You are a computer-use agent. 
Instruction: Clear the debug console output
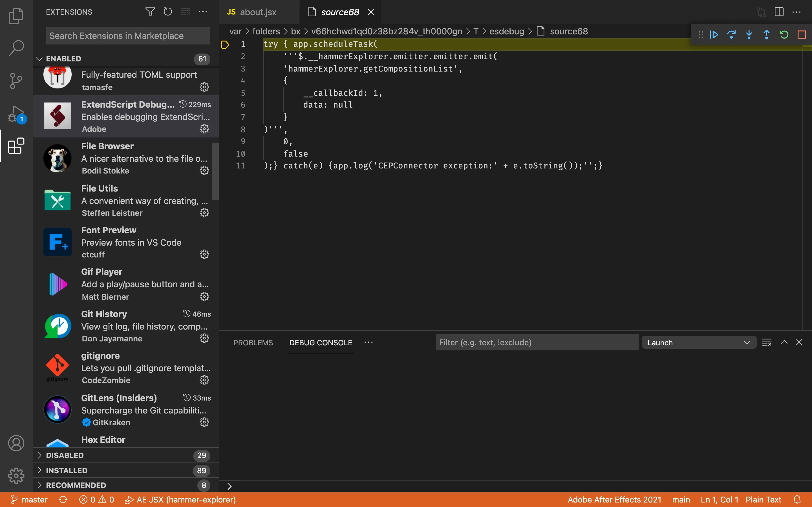(766, 342)
